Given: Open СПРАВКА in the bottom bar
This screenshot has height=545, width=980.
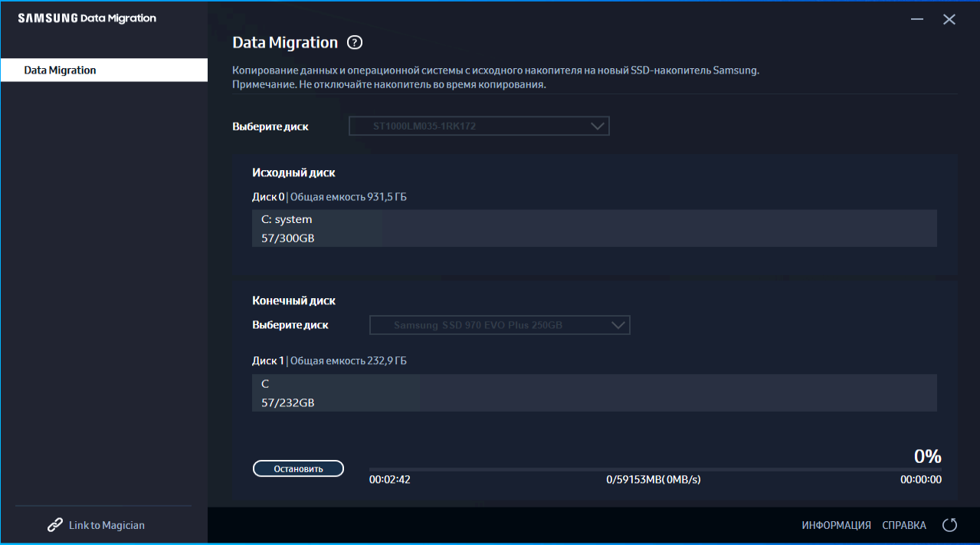Looking at the screenshot, I should click(x=904, y=525).
